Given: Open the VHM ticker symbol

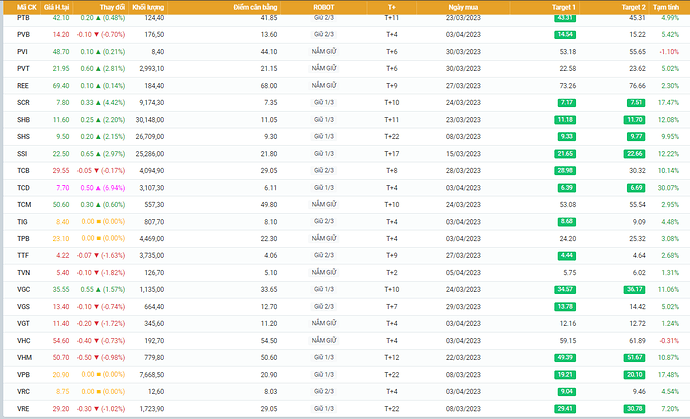Looking at the screenshot, I should (x=23, y=357).
